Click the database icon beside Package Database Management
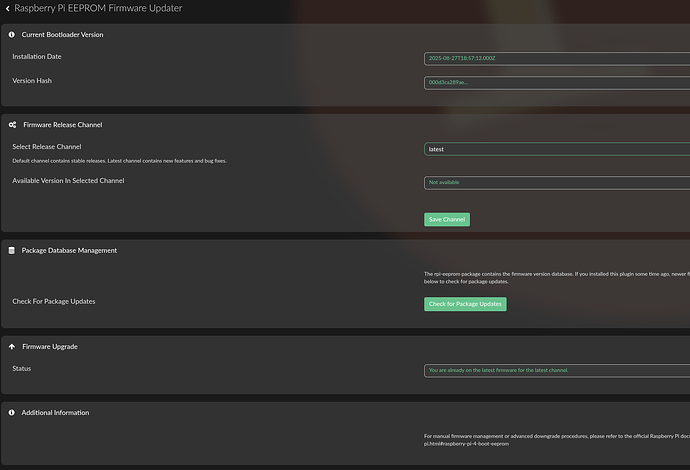690x470 pixels. 11,251
